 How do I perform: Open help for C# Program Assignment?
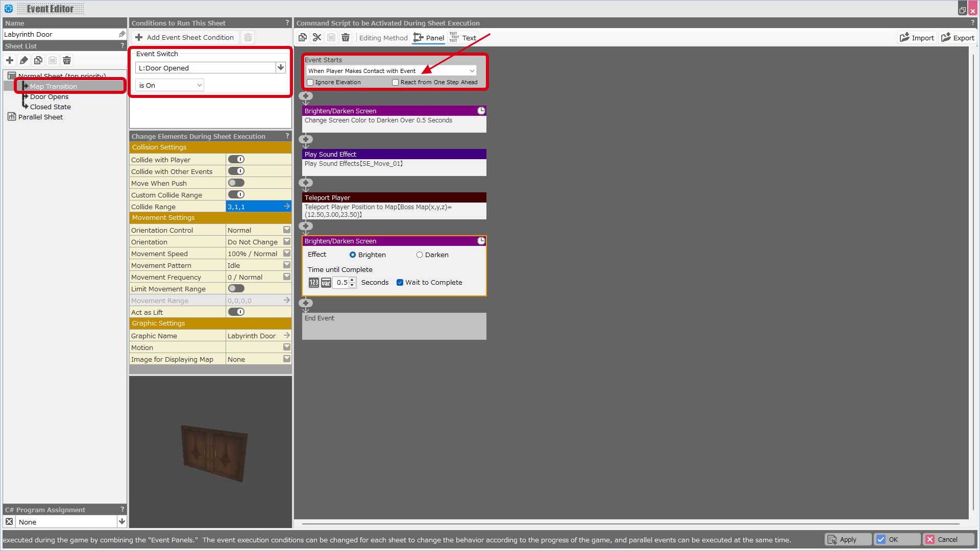(x=122, y=510)
